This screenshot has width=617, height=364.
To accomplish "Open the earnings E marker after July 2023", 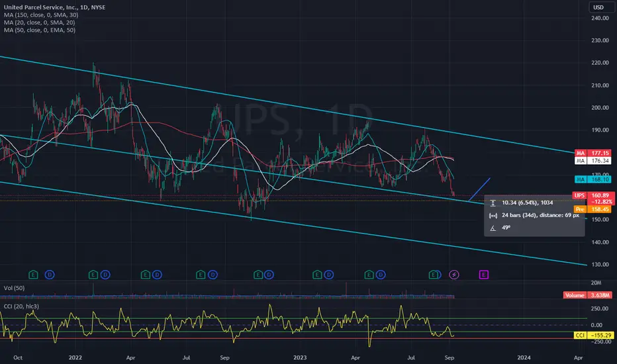I will pyautogui.click(x=433, y=275).
